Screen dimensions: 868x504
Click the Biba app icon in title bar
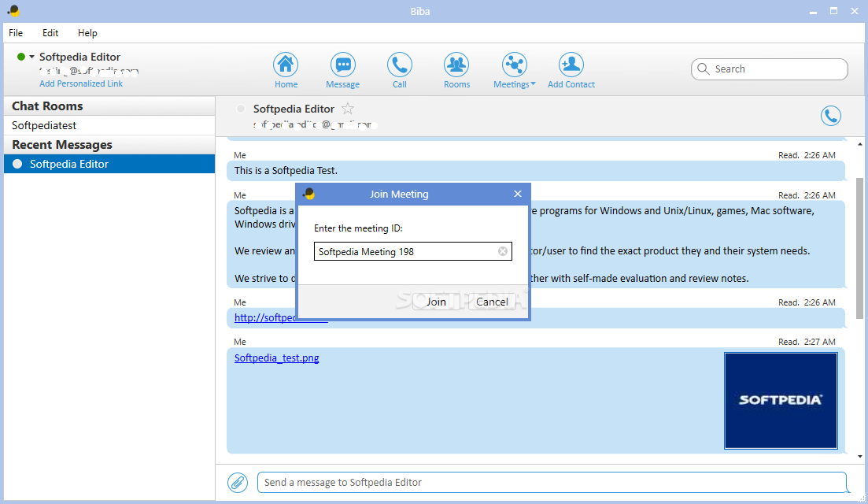[x=13, y=10]
